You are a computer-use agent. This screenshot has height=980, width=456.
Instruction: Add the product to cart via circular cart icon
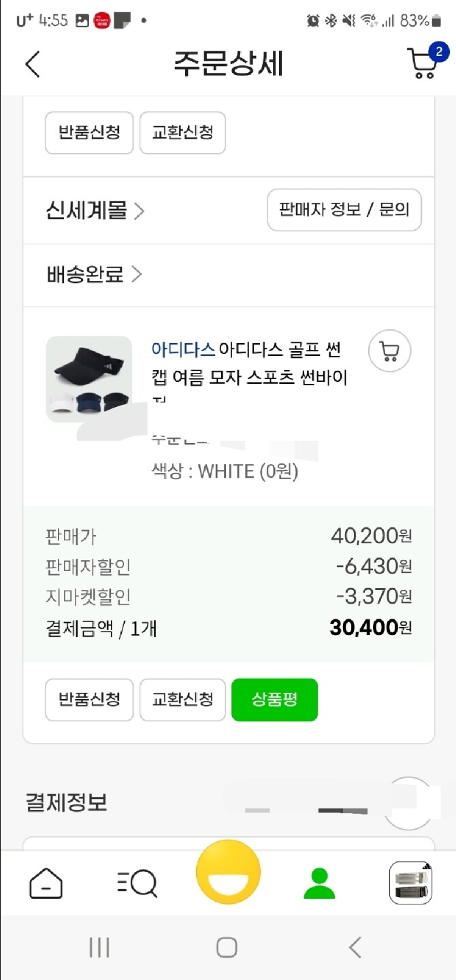389,350
